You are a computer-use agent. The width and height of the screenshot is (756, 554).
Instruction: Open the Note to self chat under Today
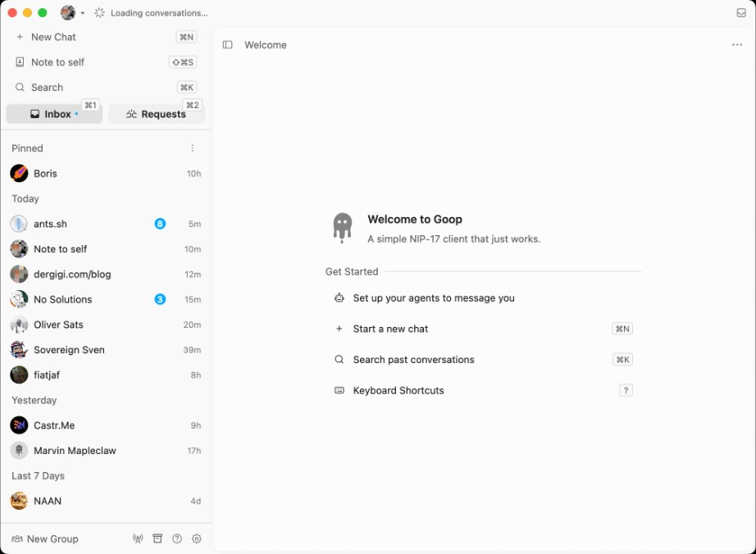coord(106,249)
